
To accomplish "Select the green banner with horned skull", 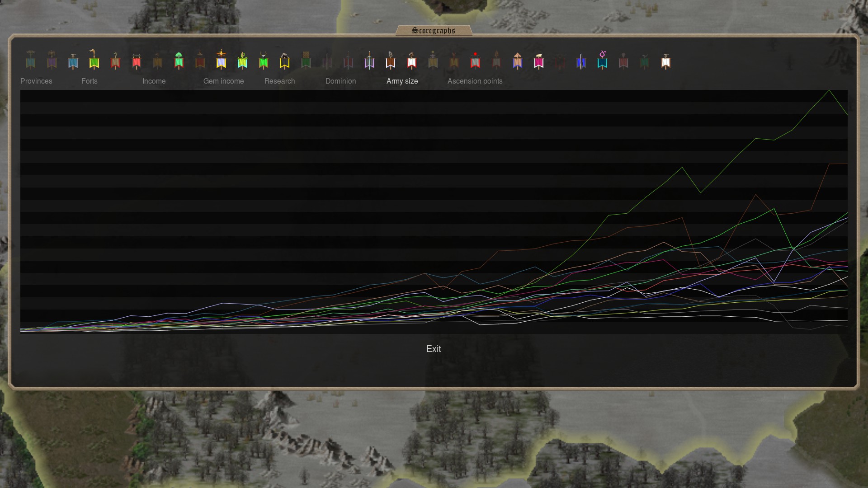I will coord(264,60).
